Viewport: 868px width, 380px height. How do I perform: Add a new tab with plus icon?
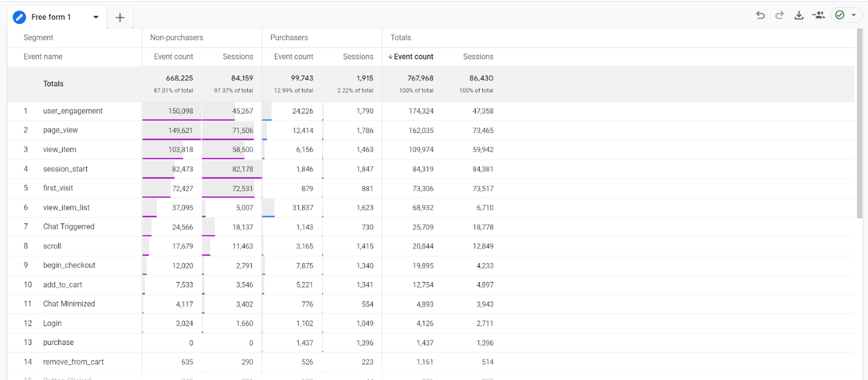[120, 18]
